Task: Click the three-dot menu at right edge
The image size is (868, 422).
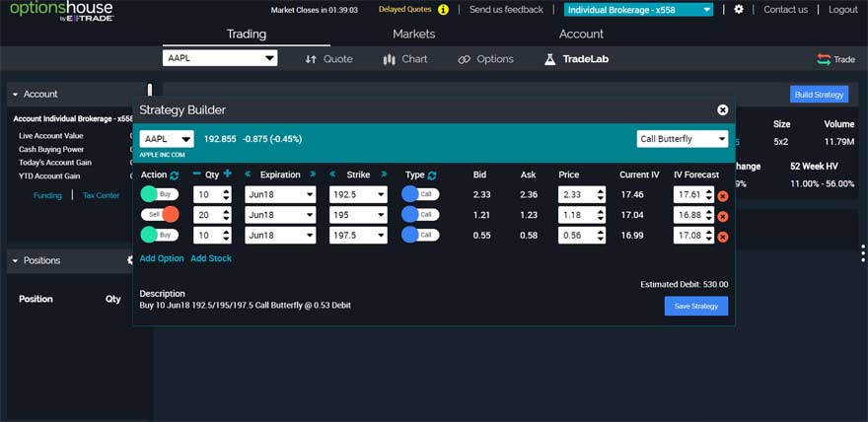Action: tap(863, 252)
